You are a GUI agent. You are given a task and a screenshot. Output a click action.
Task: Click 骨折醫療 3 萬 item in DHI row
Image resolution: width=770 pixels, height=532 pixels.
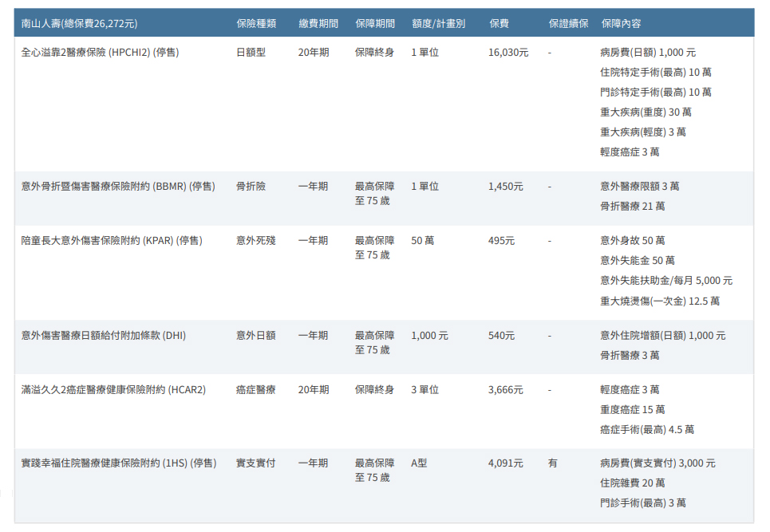(x=630, y=355)
